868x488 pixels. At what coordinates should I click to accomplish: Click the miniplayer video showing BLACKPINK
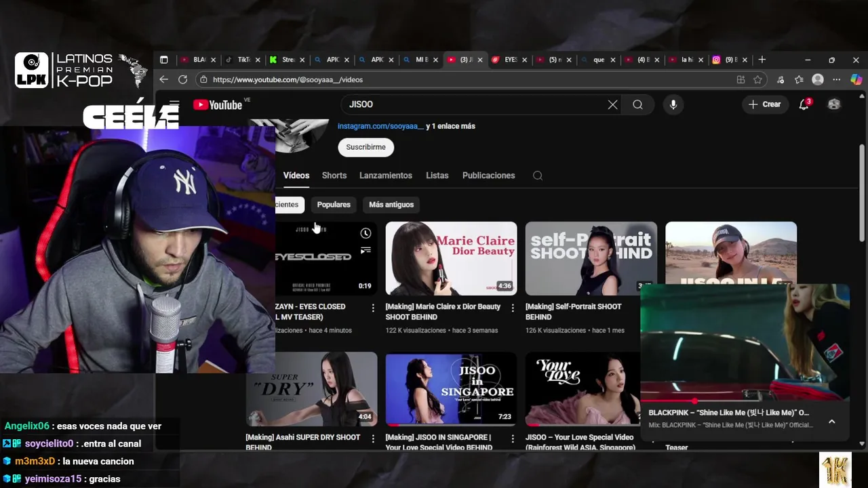[x=745, y=342]
